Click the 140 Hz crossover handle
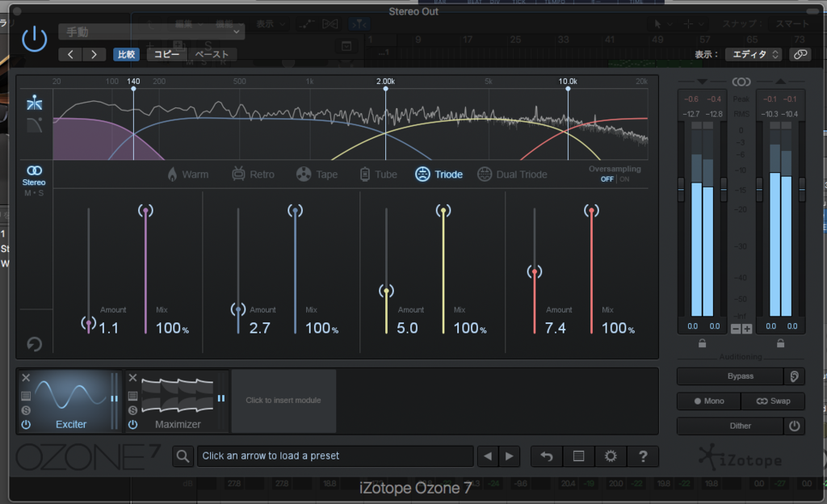 tap(133, 89)
